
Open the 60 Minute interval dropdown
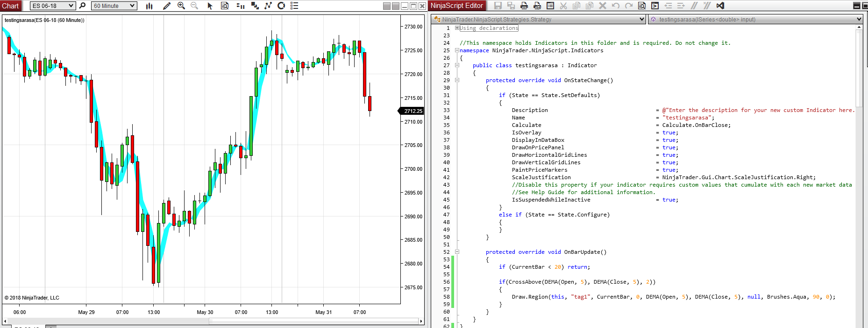pyautogui.click(x=114, y=6)
